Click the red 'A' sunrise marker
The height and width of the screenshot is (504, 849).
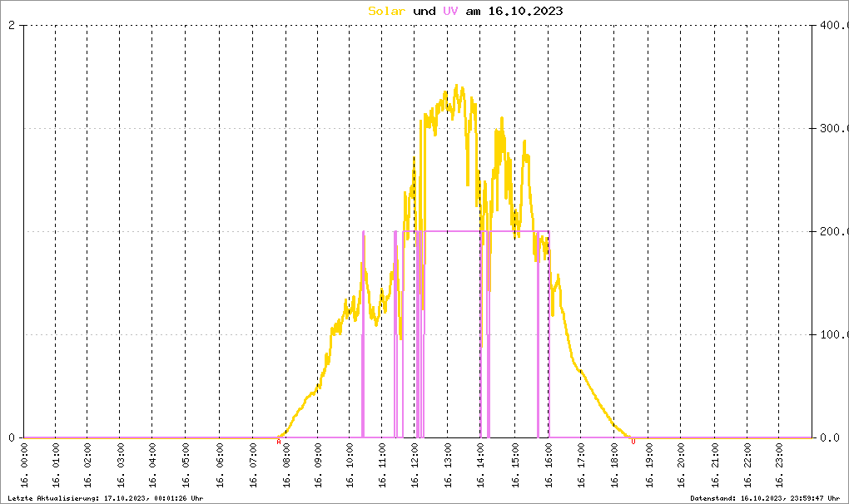pos(279,442)
